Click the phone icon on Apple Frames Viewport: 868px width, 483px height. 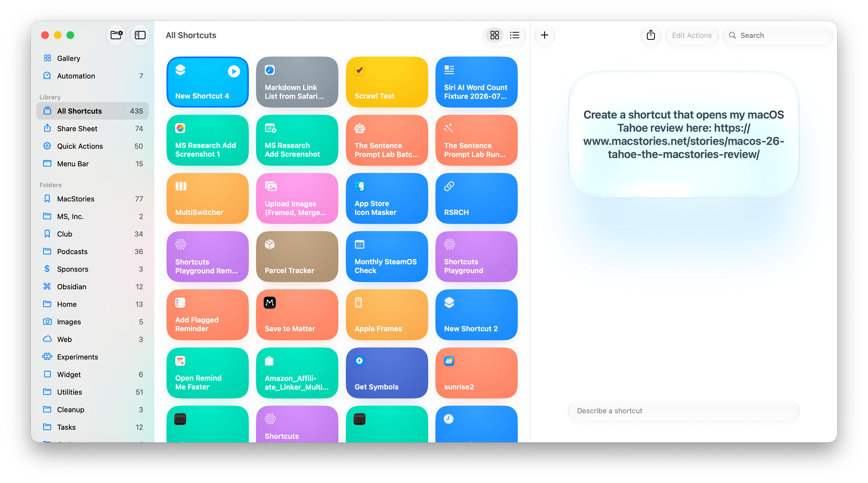coord(358,303)
